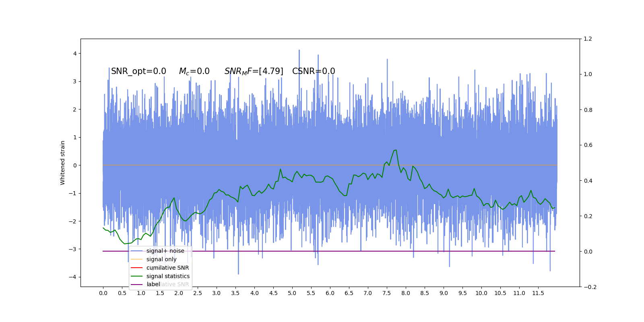This screenshot has width=644, height=322.
Task: Click the x-axis tick label '8.5'
Action: 425,293
